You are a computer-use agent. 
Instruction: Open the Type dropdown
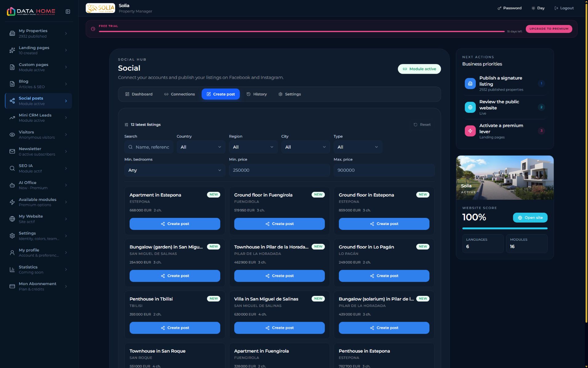(x=358, y=147)
